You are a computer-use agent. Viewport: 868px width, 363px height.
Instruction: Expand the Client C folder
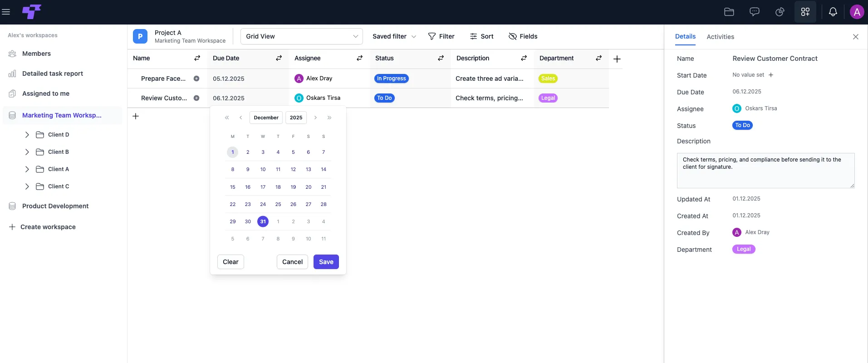pos(27,186)
